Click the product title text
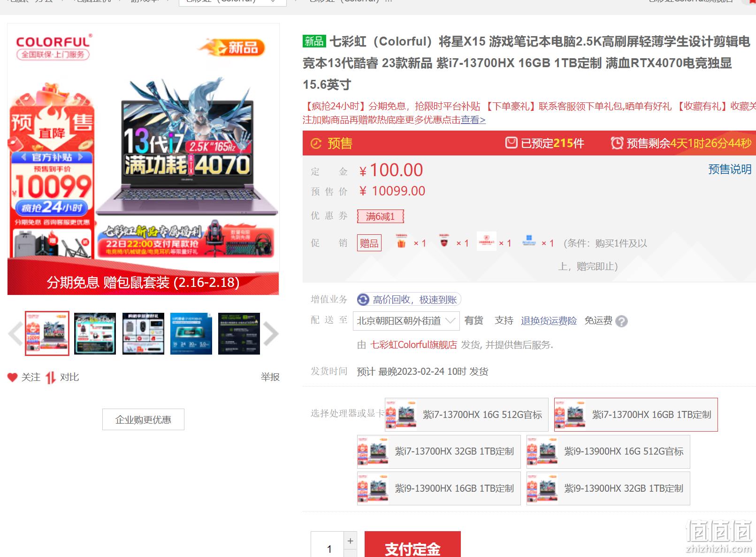This screenshot has width=756, height=557. pyautogui.click(x=526, y=63)
